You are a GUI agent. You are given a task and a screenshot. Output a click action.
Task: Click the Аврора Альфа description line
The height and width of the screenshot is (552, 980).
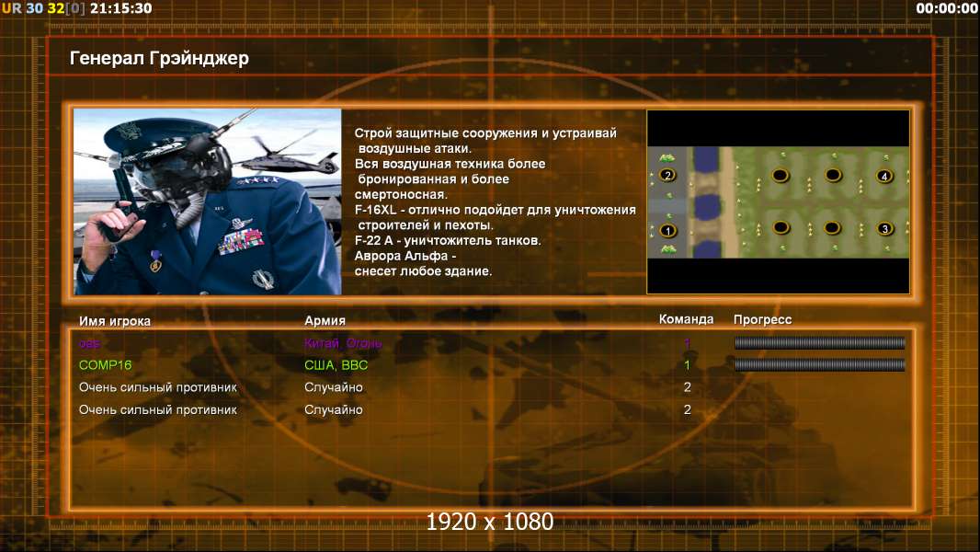(405, 256)
